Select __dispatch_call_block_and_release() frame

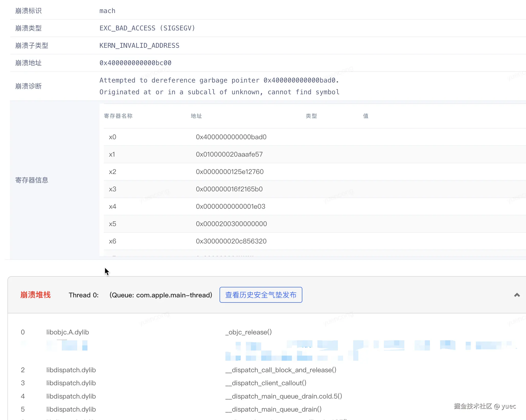[281, 370]
